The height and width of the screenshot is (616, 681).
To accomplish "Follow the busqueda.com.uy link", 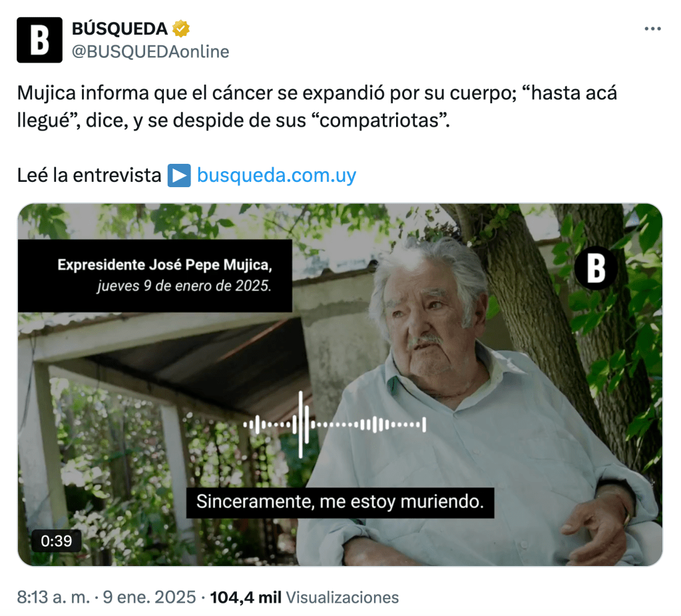I will click(x=277, y=176).
